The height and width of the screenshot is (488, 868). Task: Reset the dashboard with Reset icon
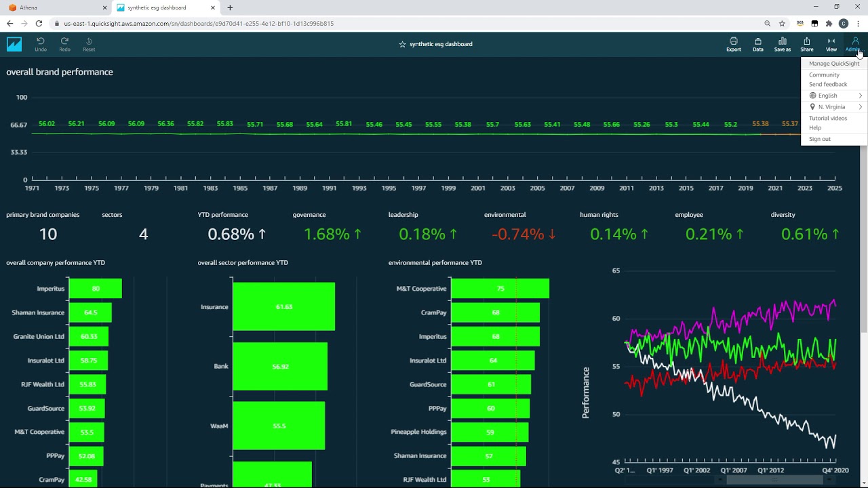[89, 44]
